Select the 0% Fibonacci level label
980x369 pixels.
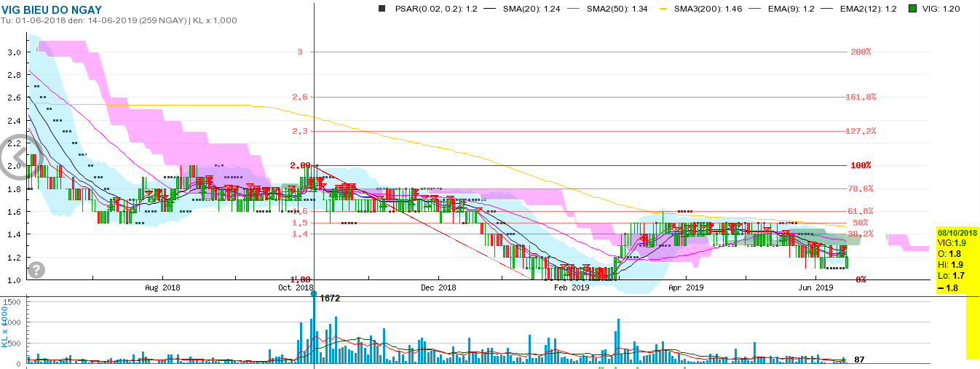[x=860, y=279]
